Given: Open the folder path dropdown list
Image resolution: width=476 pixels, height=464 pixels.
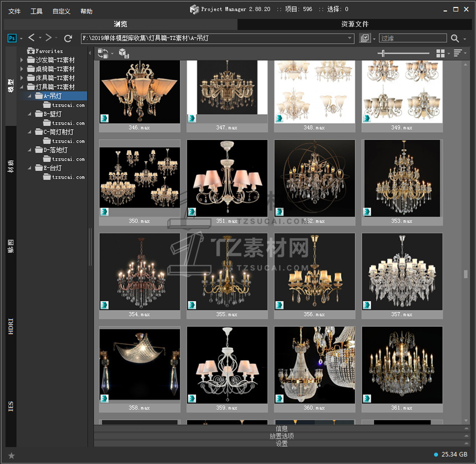Looking at the screenshot, I should (350, 38).
